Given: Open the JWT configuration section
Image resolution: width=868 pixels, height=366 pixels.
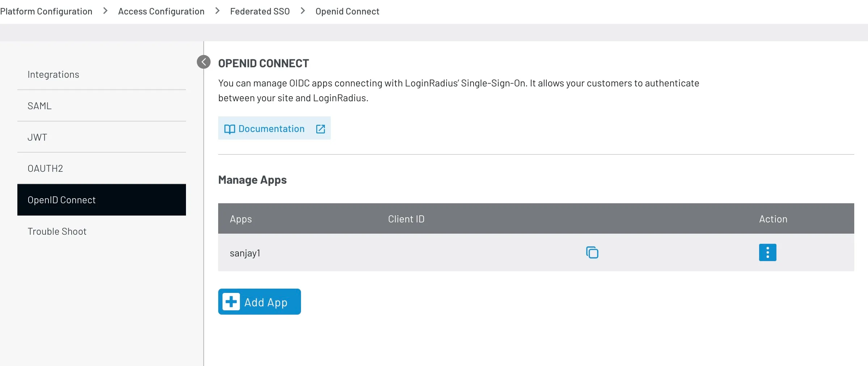Looking at the screenshot, I should (x=37, y=137).
